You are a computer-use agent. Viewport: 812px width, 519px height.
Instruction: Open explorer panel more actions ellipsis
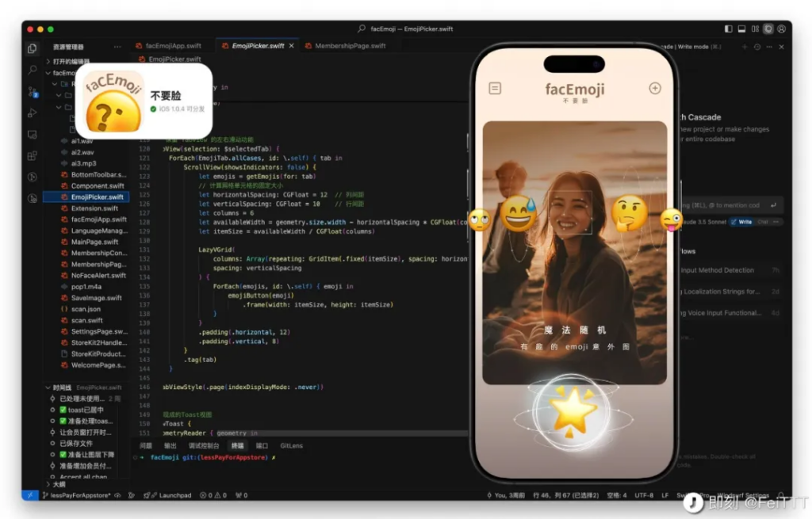pyautogui.click(x=117, y=47)
